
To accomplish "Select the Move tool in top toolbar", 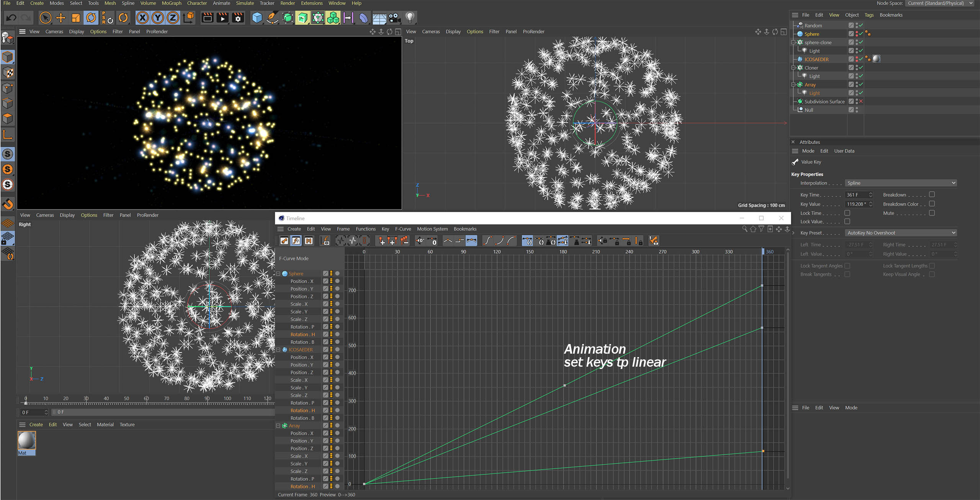I will (60, 18).
